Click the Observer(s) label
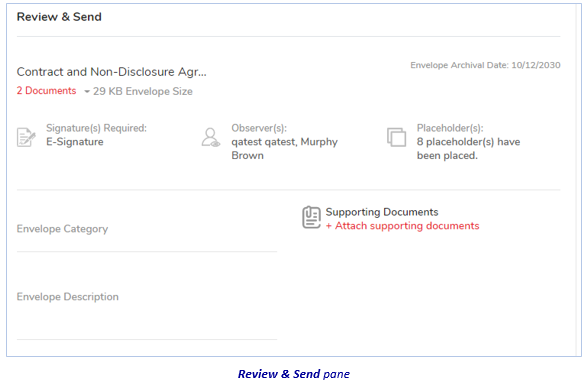The width and height of the screenshot is (586, 385). tap(259, 128)
